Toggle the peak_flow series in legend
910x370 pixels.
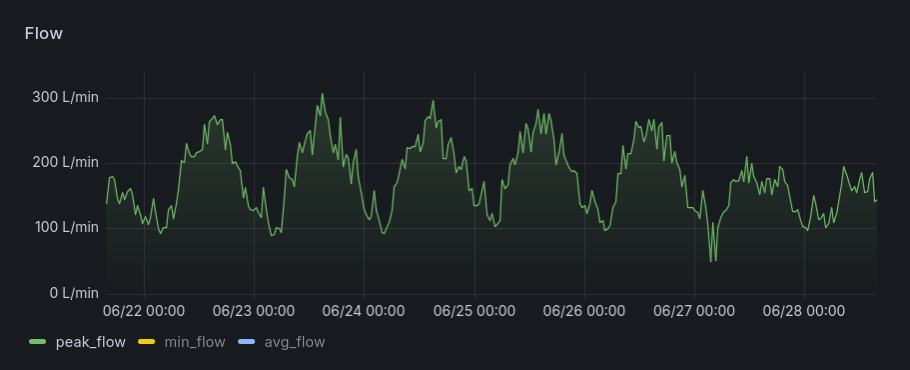coord(91,342)
